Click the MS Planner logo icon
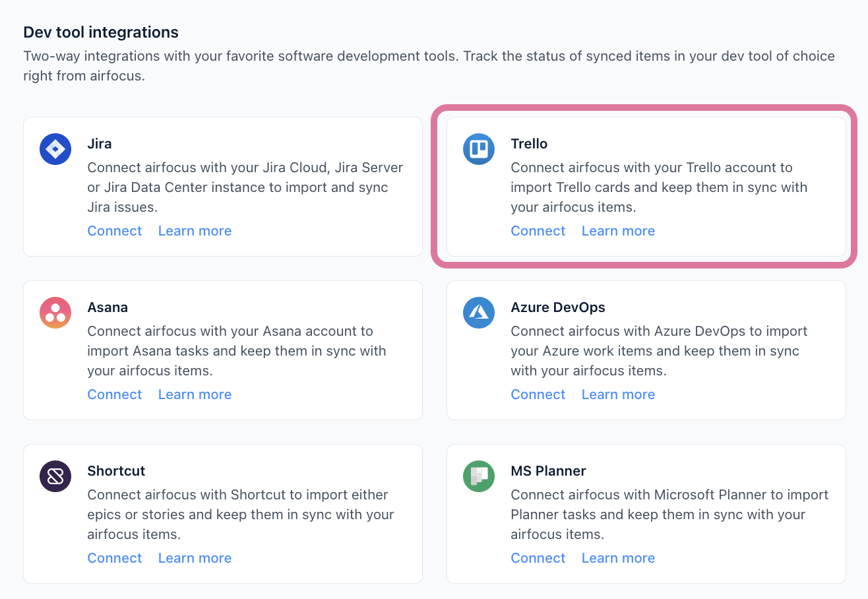The height and width of the screenshot is (599, 868). (x=479, y=476)
